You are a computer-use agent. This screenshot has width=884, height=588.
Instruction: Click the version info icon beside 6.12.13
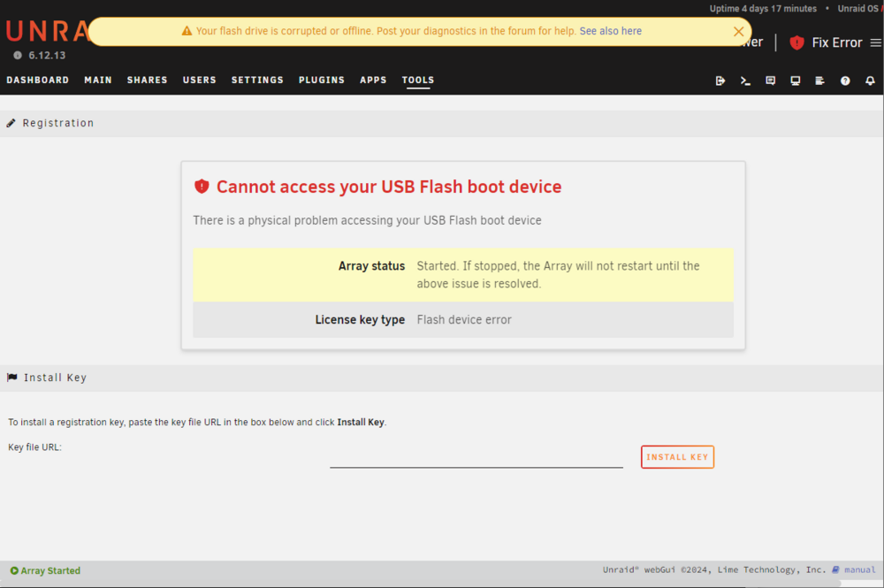tap(18, 55)
